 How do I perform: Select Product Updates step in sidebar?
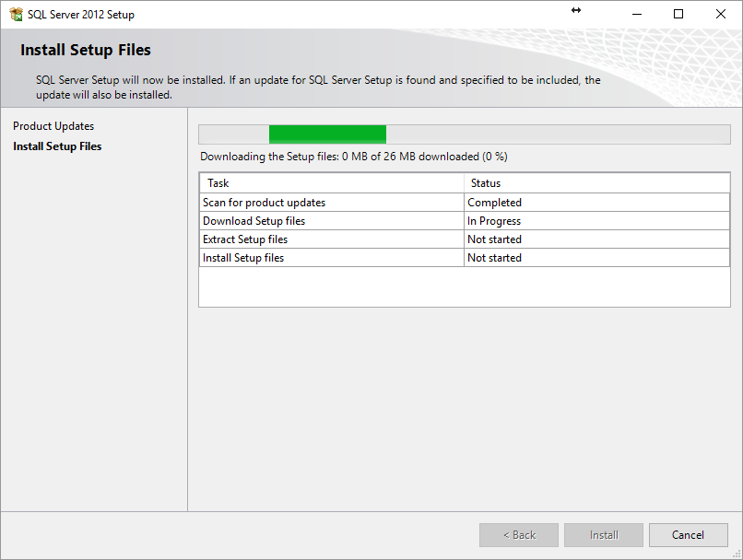[53, 126]
